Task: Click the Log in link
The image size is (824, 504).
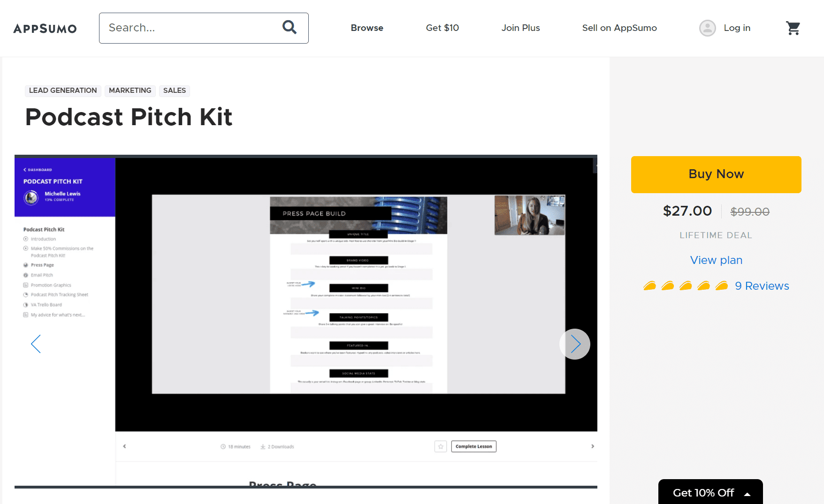Action: tap(737, 28)
